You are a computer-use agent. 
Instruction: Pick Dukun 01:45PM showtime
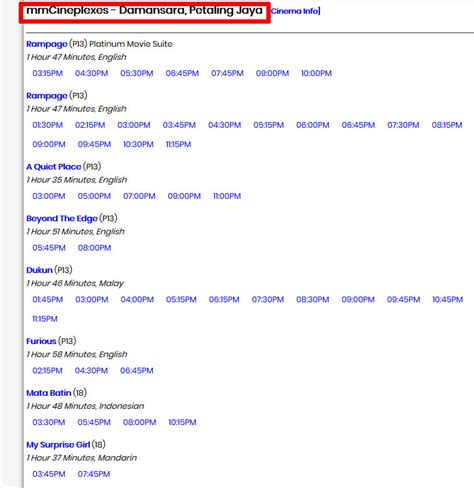48,299
